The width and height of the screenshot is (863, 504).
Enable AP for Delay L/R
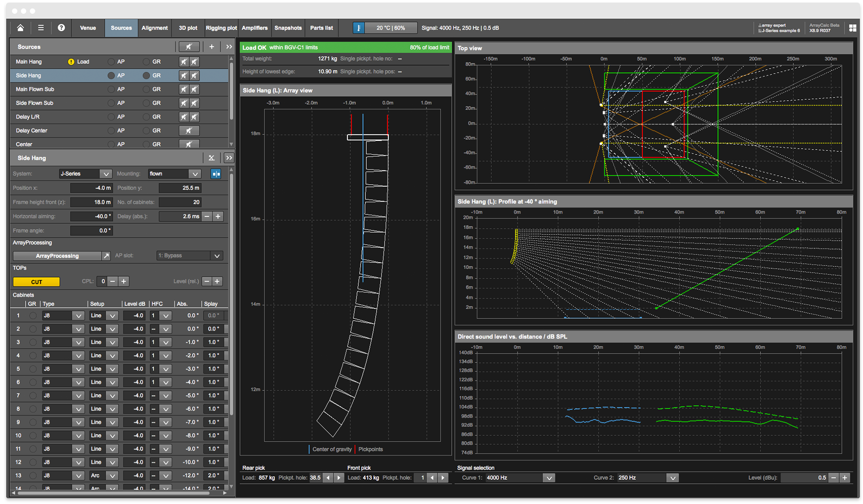[111, 117]
